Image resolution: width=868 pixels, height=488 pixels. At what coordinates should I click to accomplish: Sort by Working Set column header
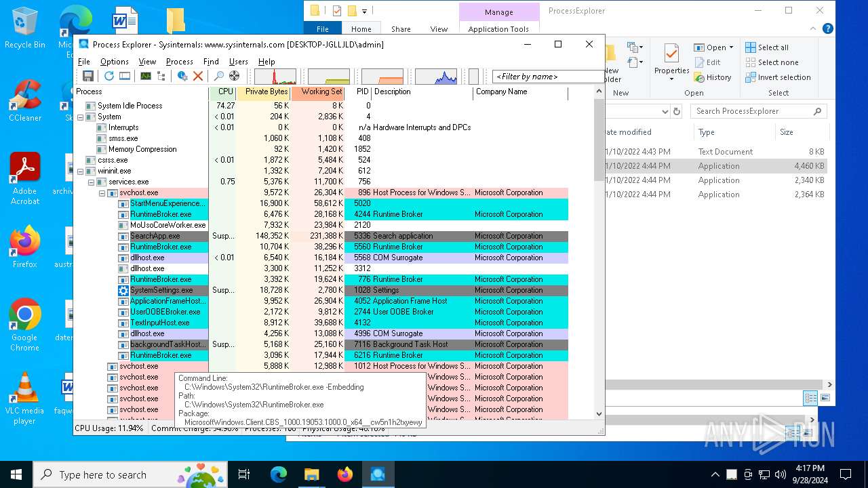point(318,91)
